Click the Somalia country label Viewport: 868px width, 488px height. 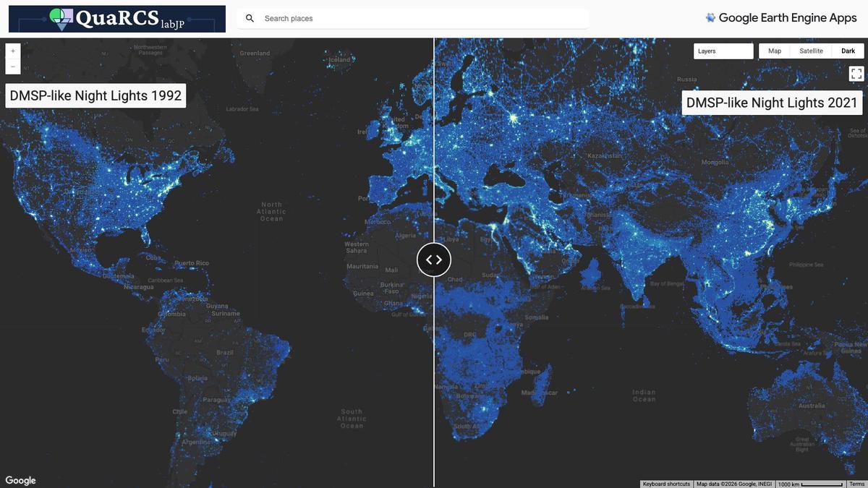(537, 317)
